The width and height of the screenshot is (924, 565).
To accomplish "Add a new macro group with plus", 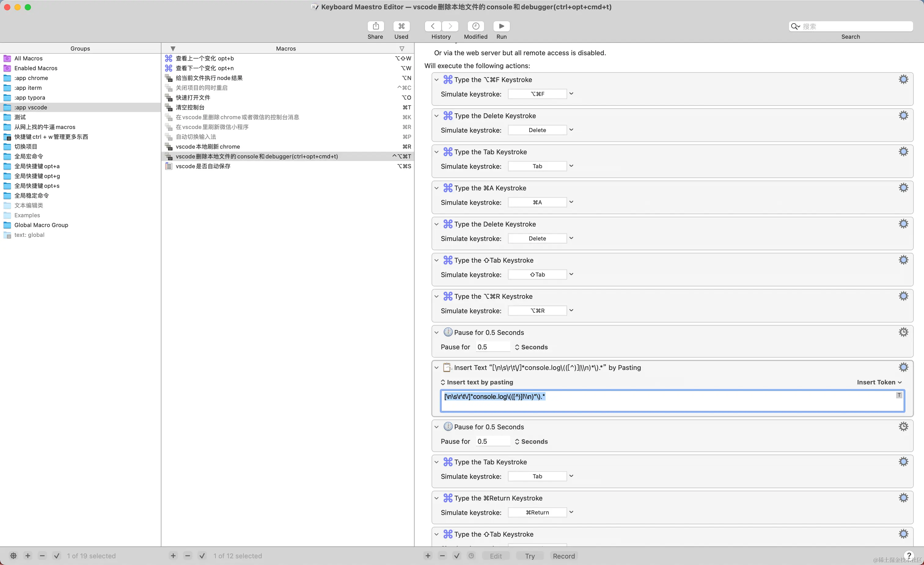I will tap(28, 556).
